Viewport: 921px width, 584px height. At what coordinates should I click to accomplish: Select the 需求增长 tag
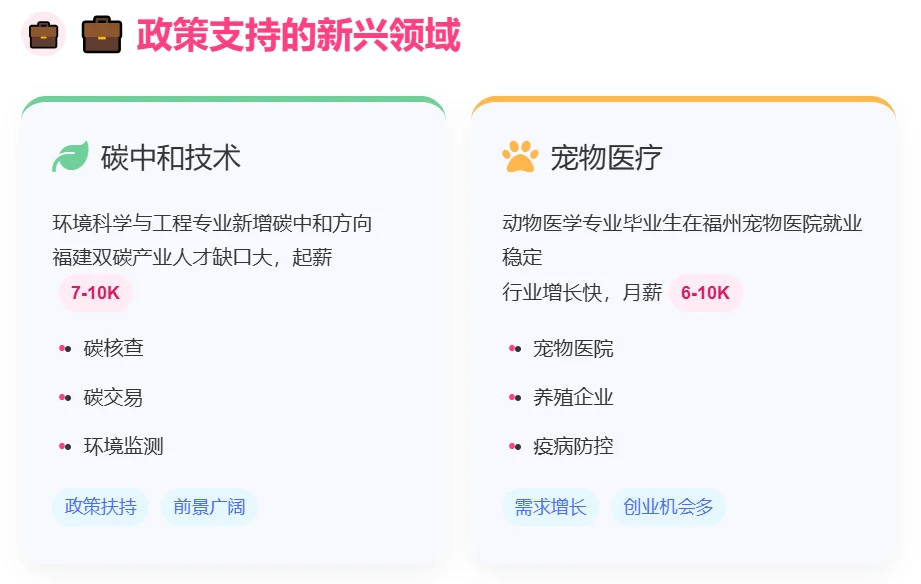click(x=550, y=506)
